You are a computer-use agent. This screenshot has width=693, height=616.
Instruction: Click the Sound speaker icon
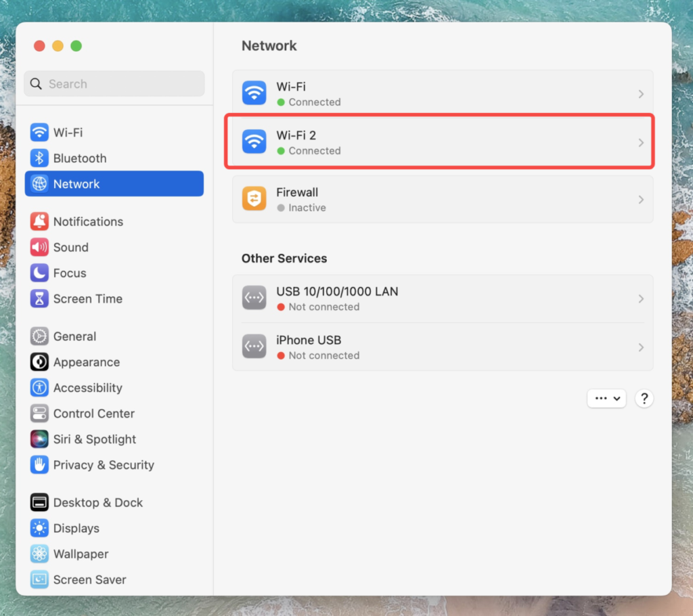[40, 247]
